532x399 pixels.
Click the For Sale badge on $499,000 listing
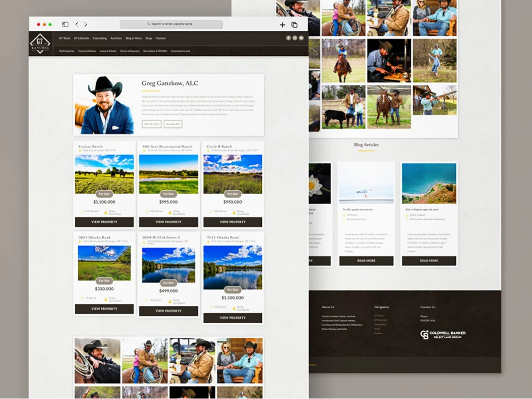[169, 283]
